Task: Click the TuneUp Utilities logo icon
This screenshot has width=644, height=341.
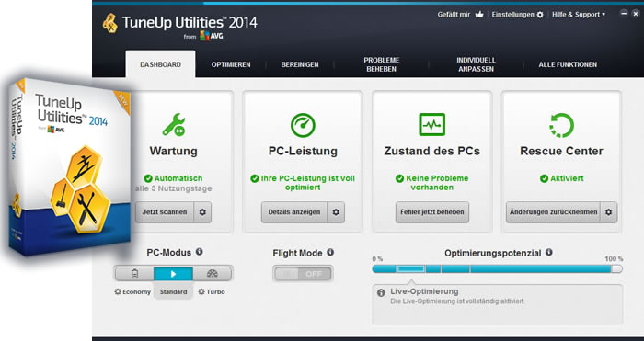Action: click(110, 23)
